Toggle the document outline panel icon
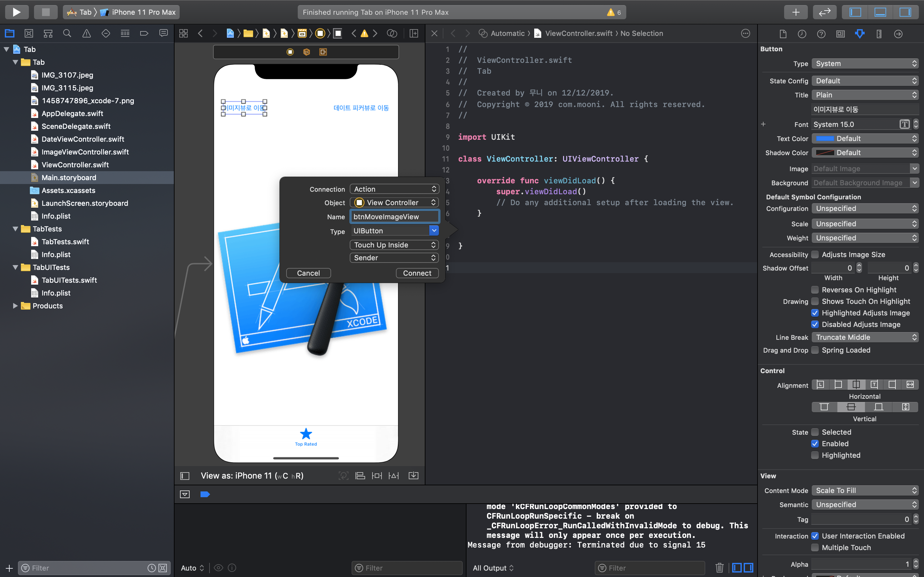924x577 pixels. coord(185,476)
